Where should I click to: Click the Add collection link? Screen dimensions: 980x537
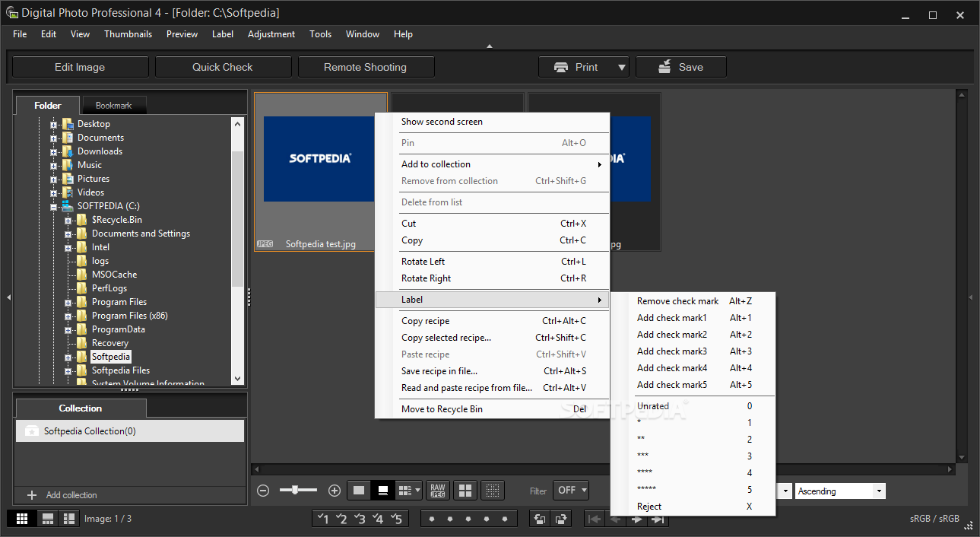point(71,495)
